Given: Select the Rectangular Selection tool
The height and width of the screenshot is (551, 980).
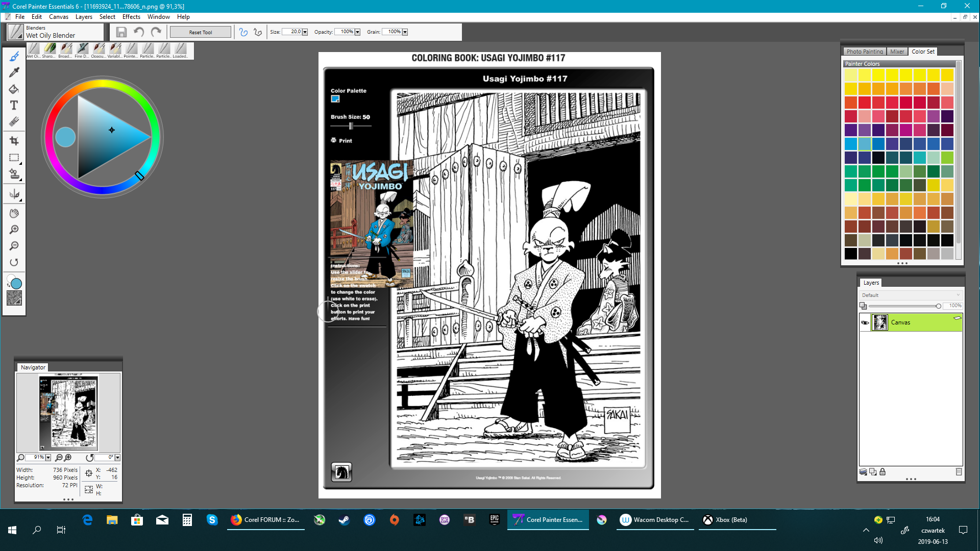Looking at the screenshot, I should point(14,158).
